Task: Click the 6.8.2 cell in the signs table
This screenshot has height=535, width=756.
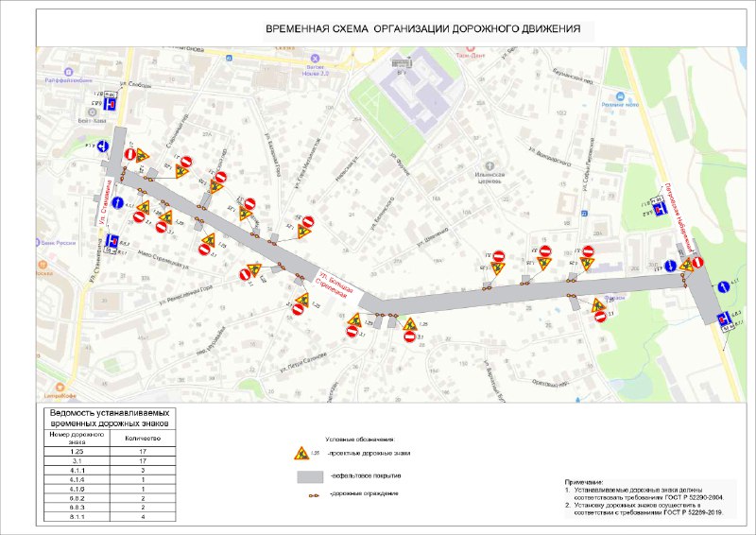Action: 77,498
